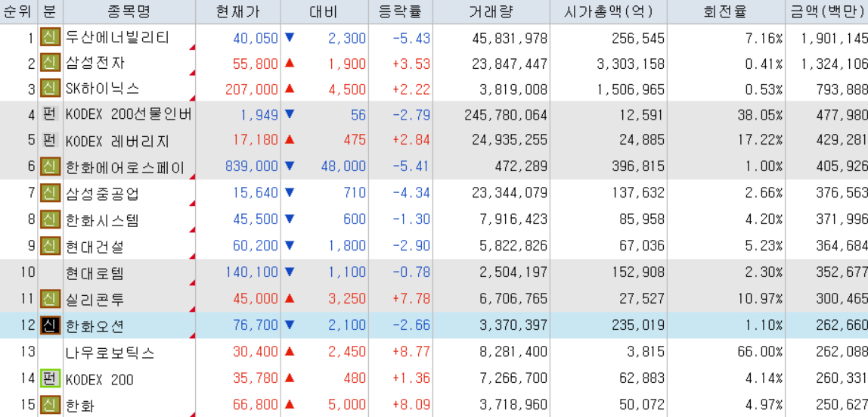Screen dimensions: 868x417
Task: Click the down arrow for 두산에너빌리티
Action: pyautogui.click(x=289, y=37)
